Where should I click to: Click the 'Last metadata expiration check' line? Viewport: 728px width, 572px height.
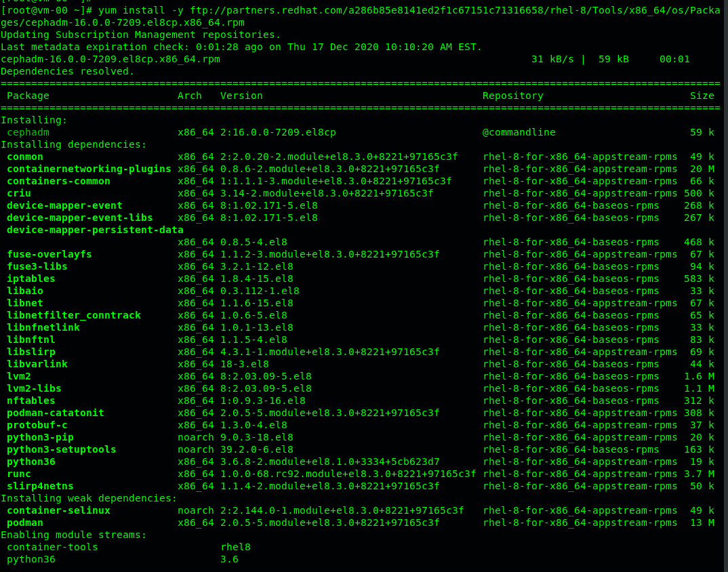pos(241,47)
